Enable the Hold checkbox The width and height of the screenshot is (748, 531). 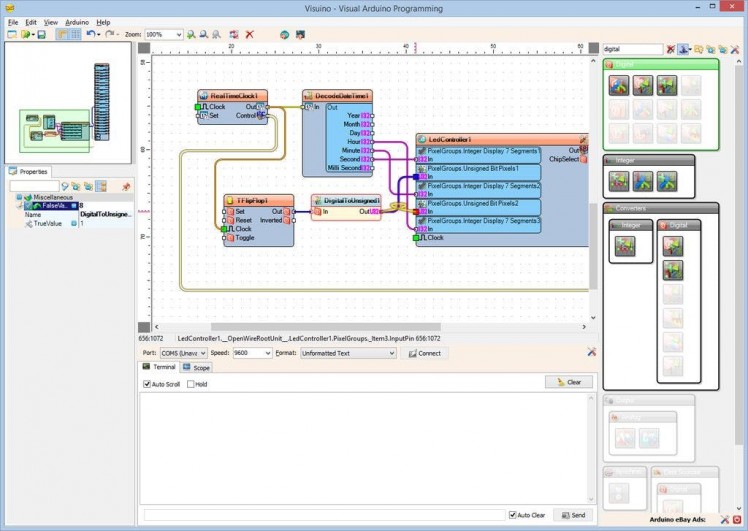(190, 384)
